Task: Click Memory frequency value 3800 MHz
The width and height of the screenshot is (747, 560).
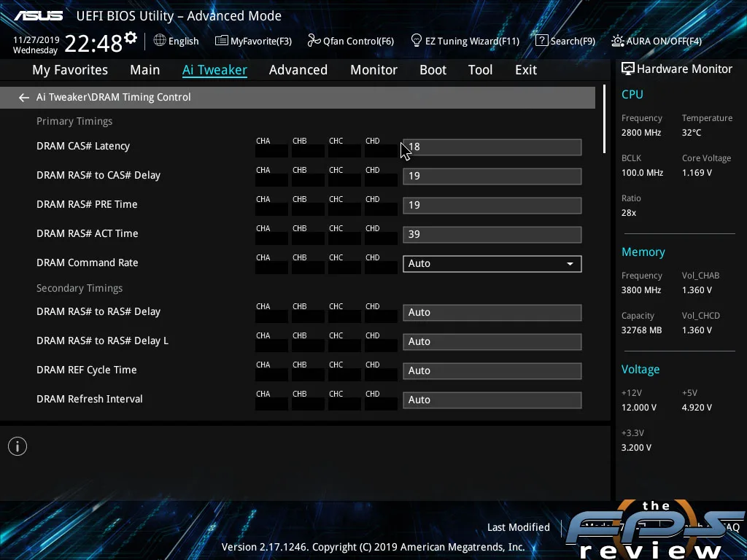Action: coord(641,290)
